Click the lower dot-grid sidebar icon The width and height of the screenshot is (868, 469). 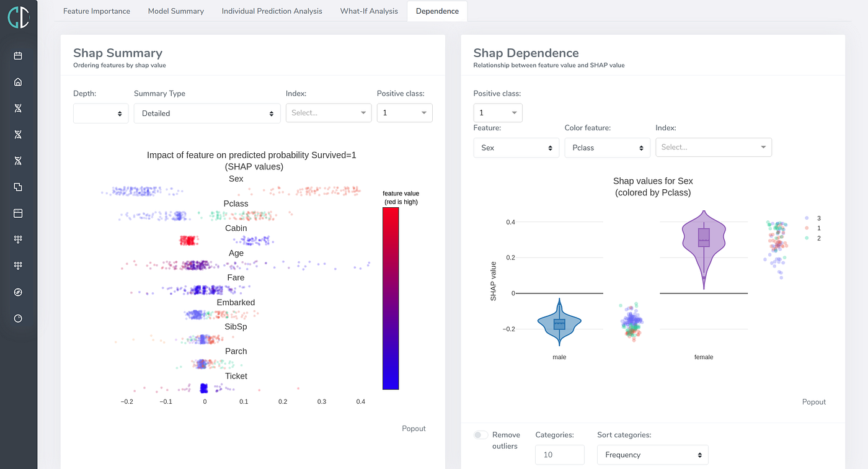18,266
